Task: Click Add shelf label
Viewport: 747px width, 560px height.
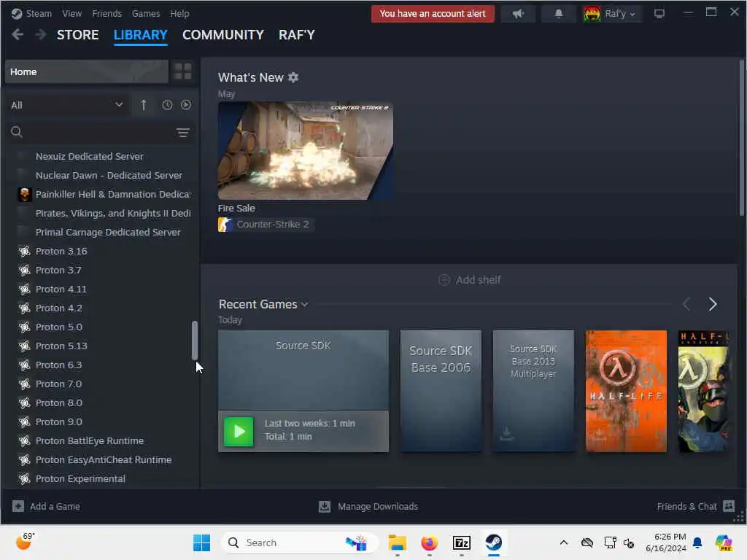Action: point(479,280)
